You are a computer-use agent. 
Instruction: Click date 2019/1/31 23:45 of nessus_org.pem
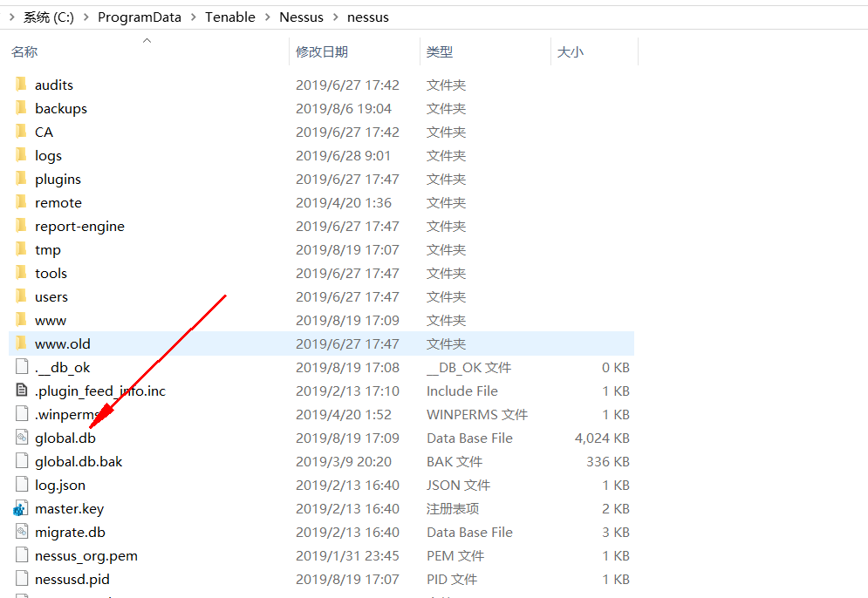coord(348,555)
